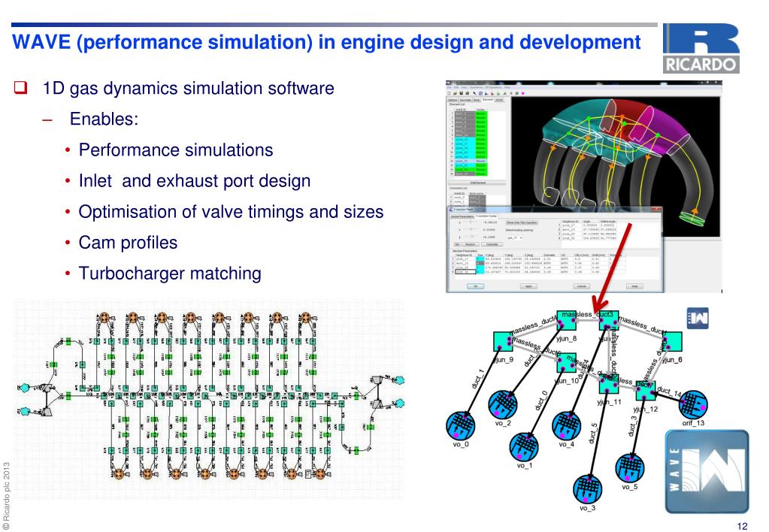This screenshot has width=769, height=532.
Task: Select the duct_0 label
Action: 541,401
